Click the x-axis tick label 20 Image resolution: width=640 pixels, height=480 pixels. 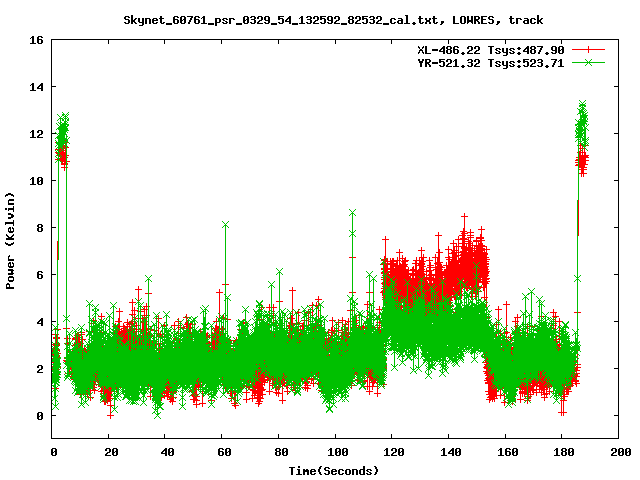111,452
